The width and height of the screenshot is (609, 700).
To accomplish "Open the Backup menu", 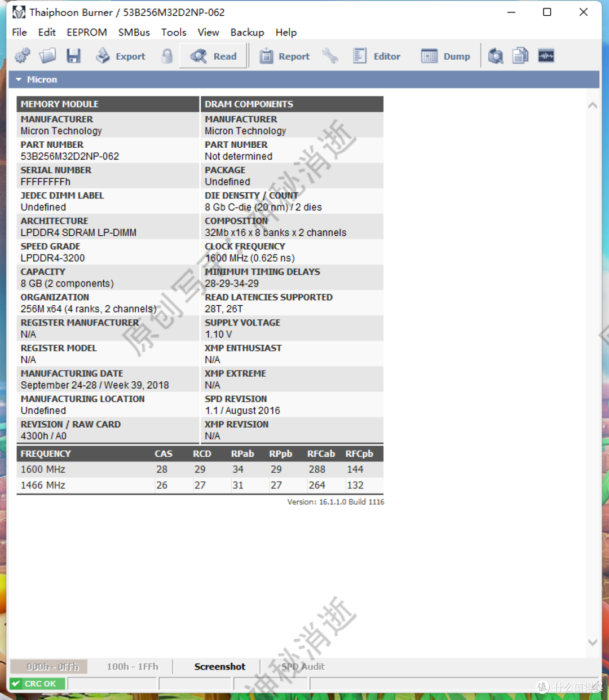I will (247, 32).
